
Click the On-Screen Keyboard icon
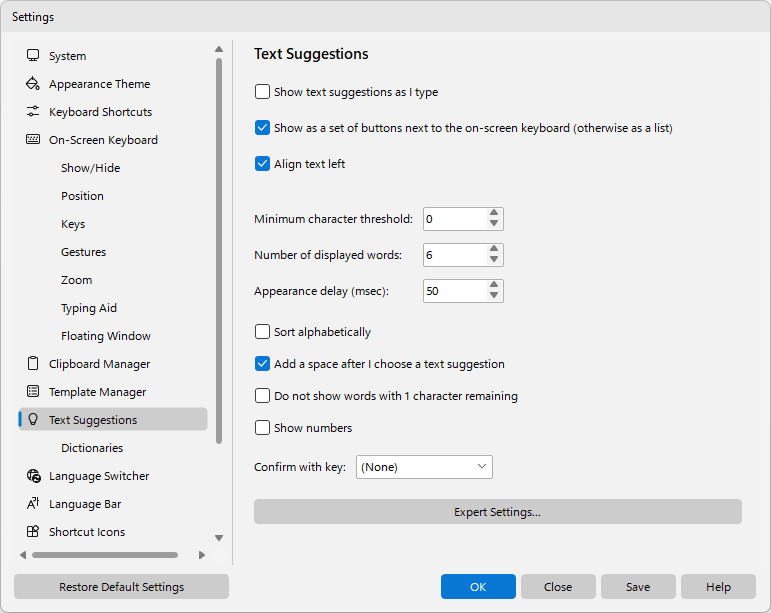pyautogui.click(x=33, y=140)
